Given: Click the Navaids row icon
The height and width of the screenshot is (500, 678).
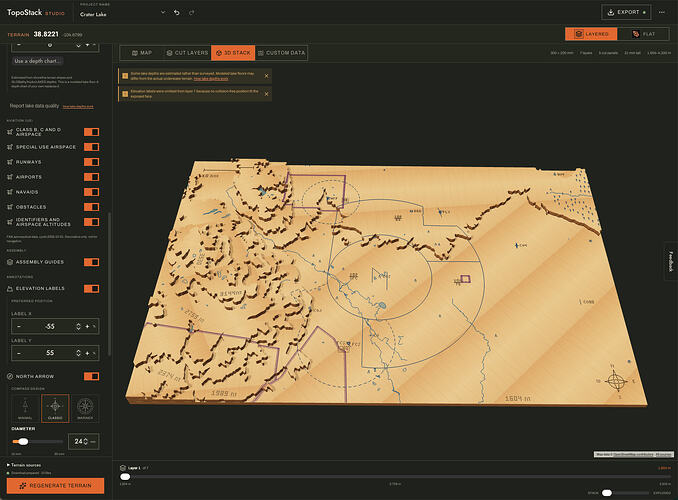Looking at the screenshot, I should pos(10,192).
